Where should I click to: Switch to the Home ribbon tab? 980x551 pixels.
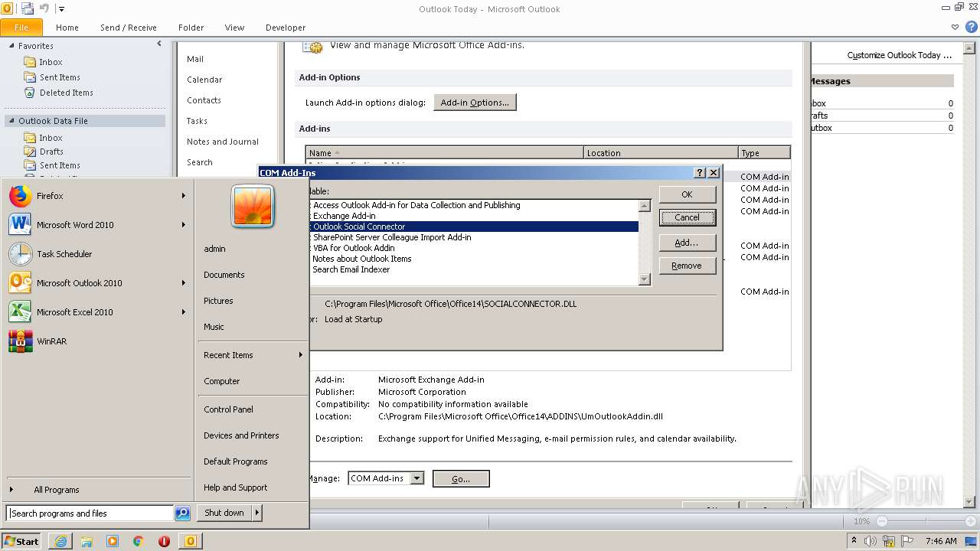coord(67,28)
